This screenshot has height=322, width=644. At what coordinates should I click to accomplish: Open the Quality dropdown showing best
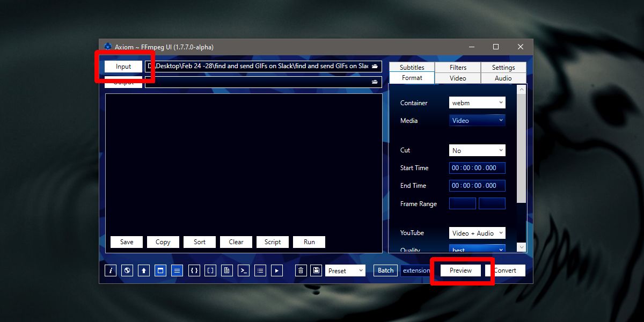click(x=477, y=249)
